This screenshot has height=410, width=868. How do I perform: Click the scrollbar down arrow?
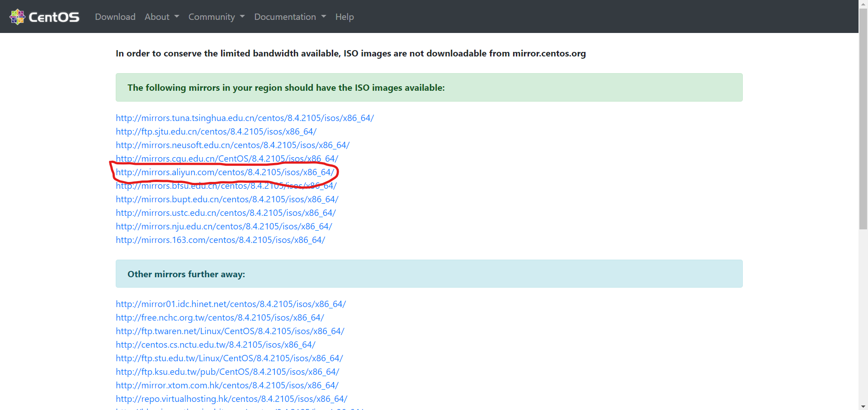[863, 406]
